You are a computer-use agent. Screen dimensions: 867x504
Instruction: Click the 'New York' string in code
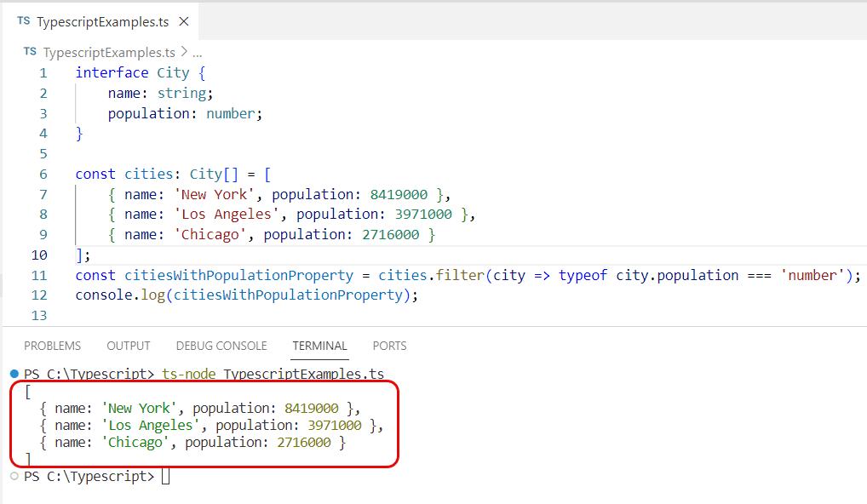pyautogui.click(x=214, y=194)
